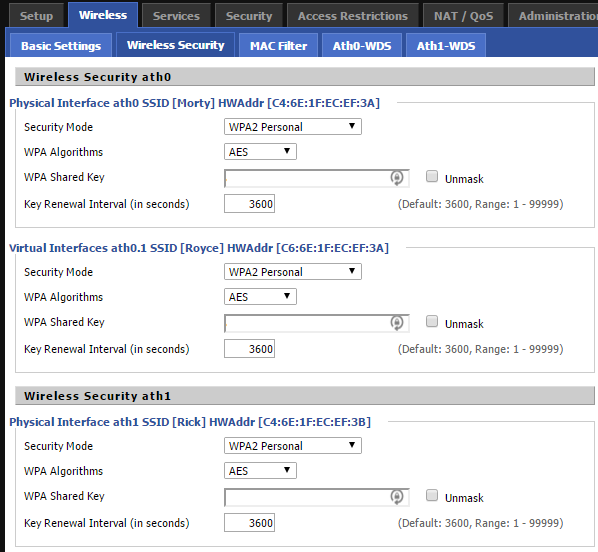Viewport: 598px width, 552px height.
Task: Click the password manager icon in the Rick WPA Shared Key field
Action: pos(397,497)
